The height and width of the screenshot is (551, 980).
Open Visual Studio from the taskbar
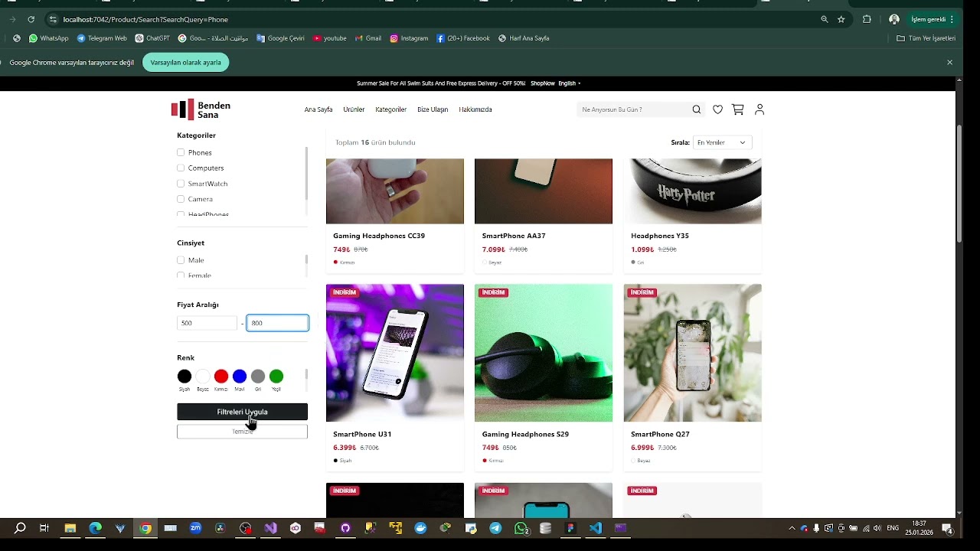click(x=270, y=528)
